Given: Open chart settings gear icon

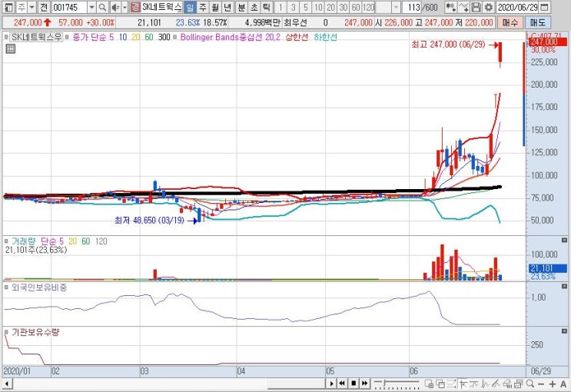Looking at the screenshot, I should (x=489, y=7).
